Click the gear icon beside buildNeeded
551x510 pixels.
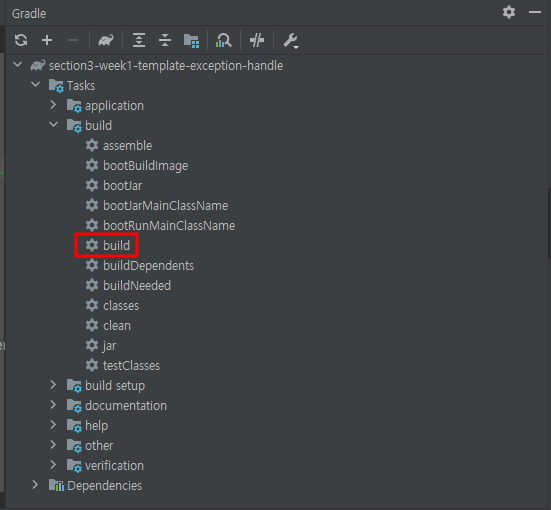[x=92, y=285]
